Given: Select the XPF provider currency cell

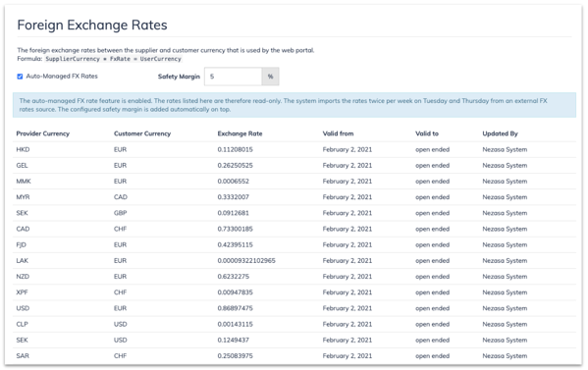Looking at the screenshot, I should pos(23,292).
